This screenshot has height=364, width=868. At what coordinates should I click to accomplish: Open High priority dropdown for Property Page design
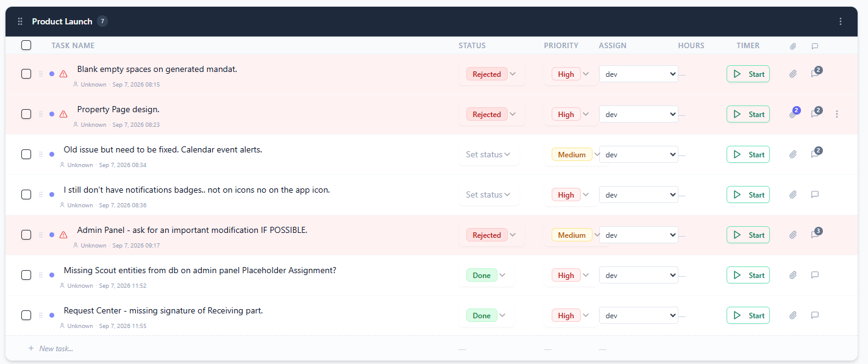tap(571, 114)
